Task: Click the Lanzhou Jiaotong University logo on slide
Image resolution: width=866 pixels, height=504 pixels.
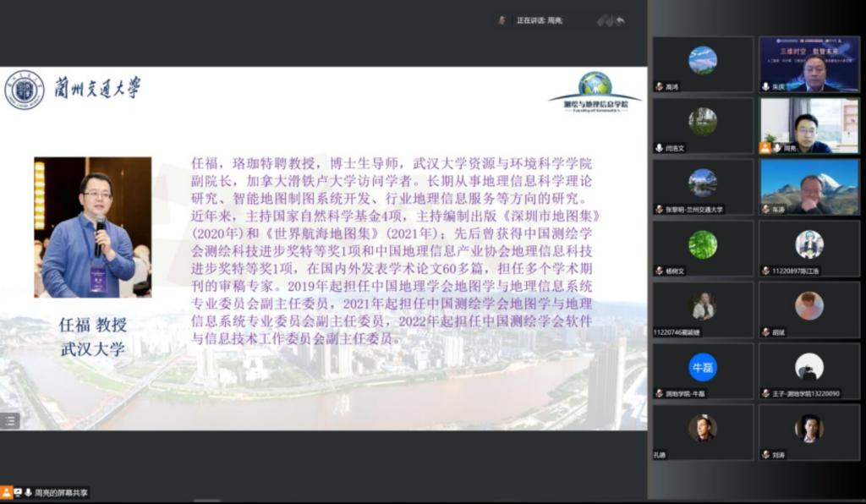Action: [x=25, y=90]
